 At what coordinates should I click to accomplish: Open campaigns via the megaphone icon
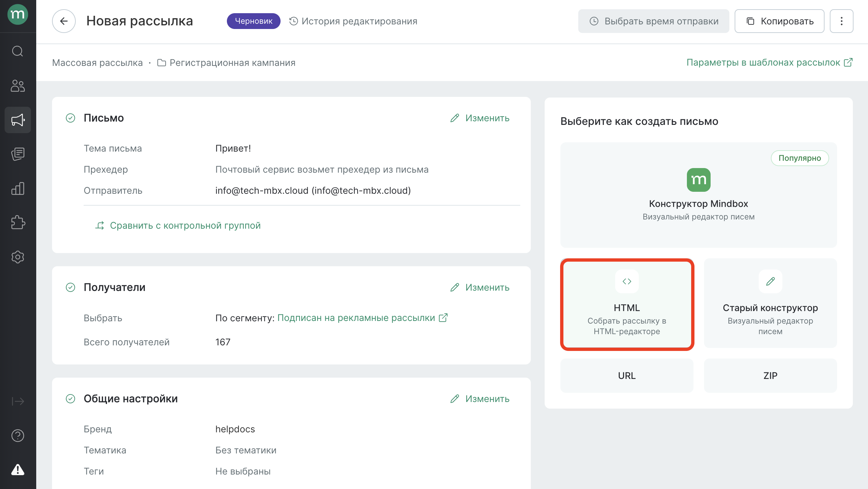17,120
